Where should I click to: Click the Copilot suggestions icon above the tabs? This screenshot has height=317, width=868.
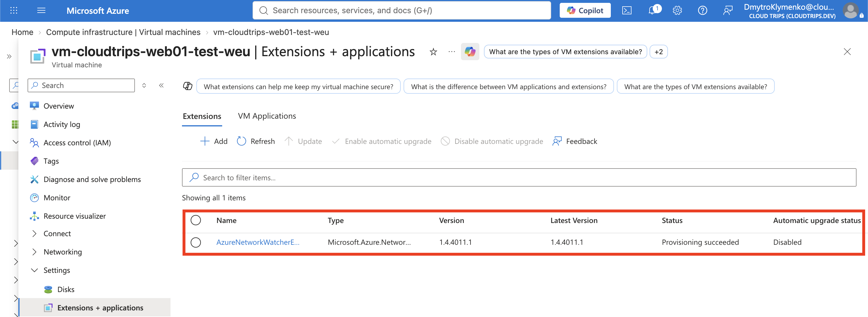click(187, 86)
